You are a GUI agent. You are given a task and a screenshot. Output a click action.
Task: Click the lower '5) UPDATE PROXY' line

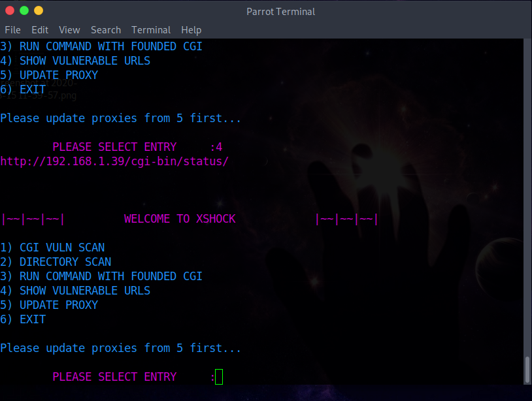pyautogui.click(x=49, y=305)
